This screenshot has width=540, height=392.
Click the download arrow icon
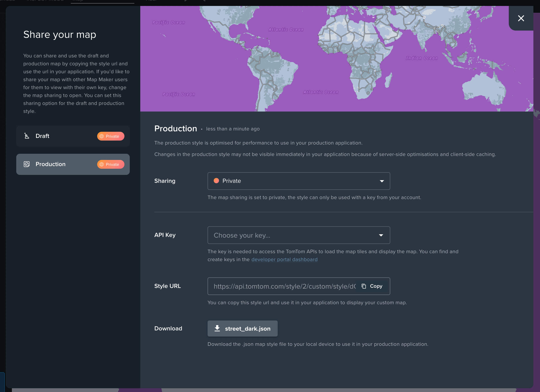pyautogui.click(x=217, y=328)
